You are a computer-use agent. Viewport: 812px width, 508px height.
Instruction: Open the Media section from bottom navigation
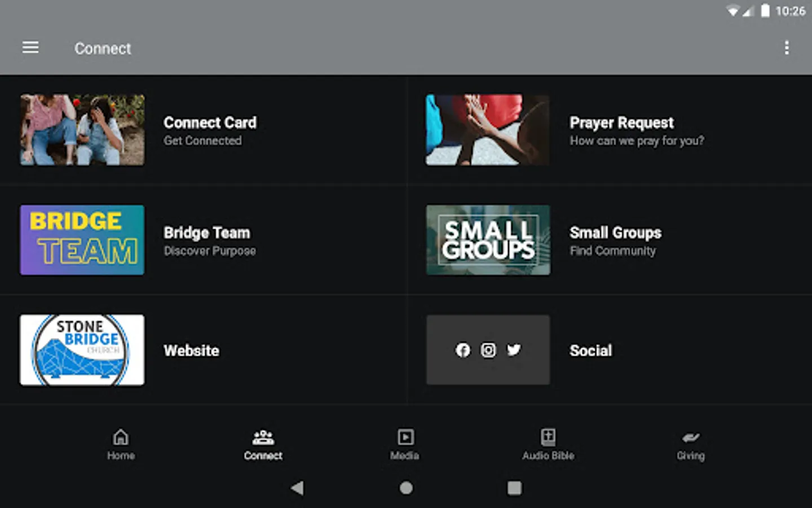pyautogui.click(x=405, y=444)
